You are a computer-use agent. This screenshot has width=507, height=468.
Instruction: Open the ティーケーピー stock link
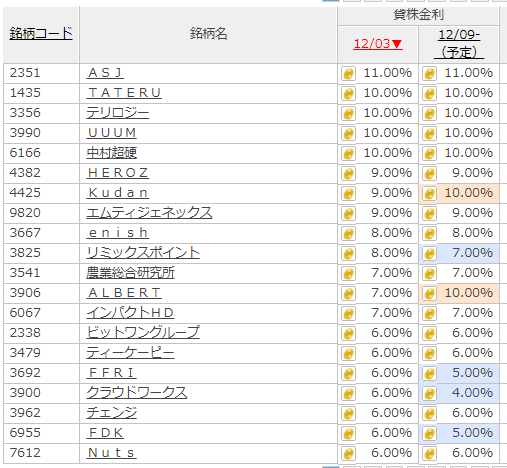click(130, 353)
